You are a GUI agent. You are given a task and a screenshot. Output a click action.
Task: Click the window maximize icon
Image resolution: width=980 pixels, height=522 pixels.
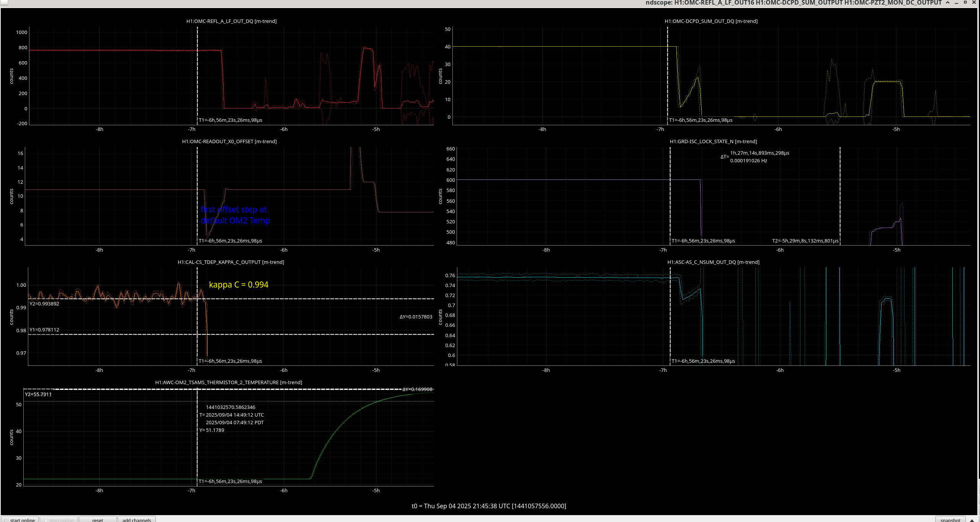[965, 3]
